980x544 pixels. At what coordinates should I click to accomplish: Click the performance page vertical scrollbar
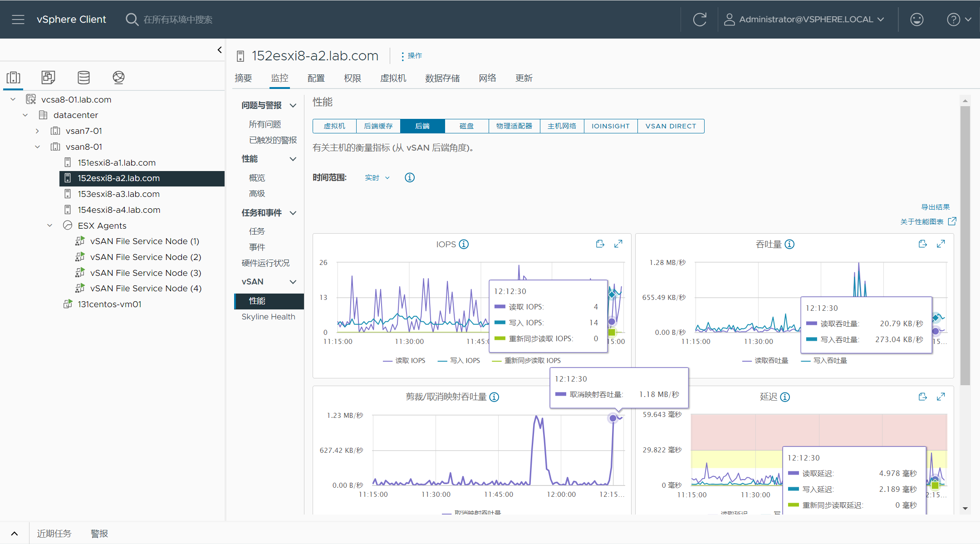pyautogui.click(x=965, y=245)
